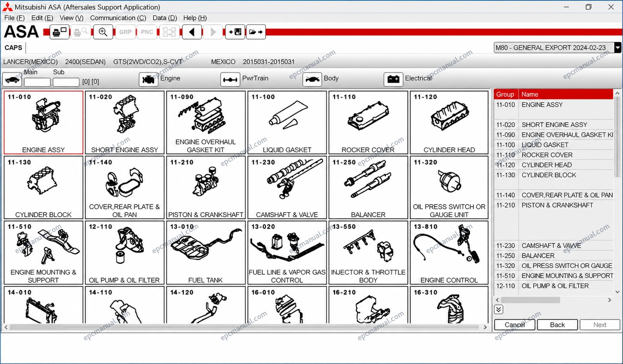The height and width of the screenshot is (364, 623).
Task: Choose the Body car icon
Action: click(312, 79)
